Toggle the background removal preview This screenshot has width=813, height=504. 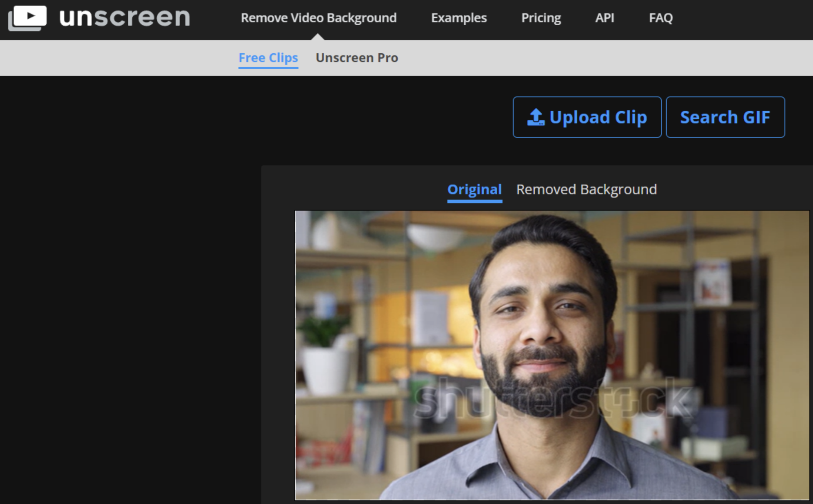585,189
